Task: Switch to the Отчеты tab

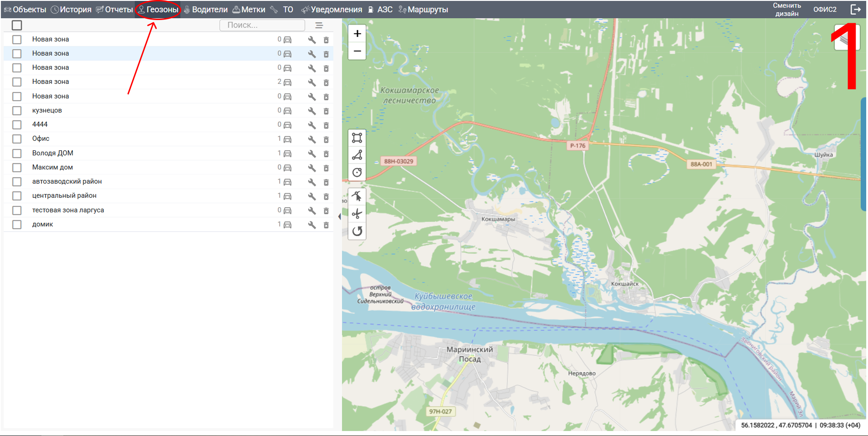Action: tap(115, 10)
